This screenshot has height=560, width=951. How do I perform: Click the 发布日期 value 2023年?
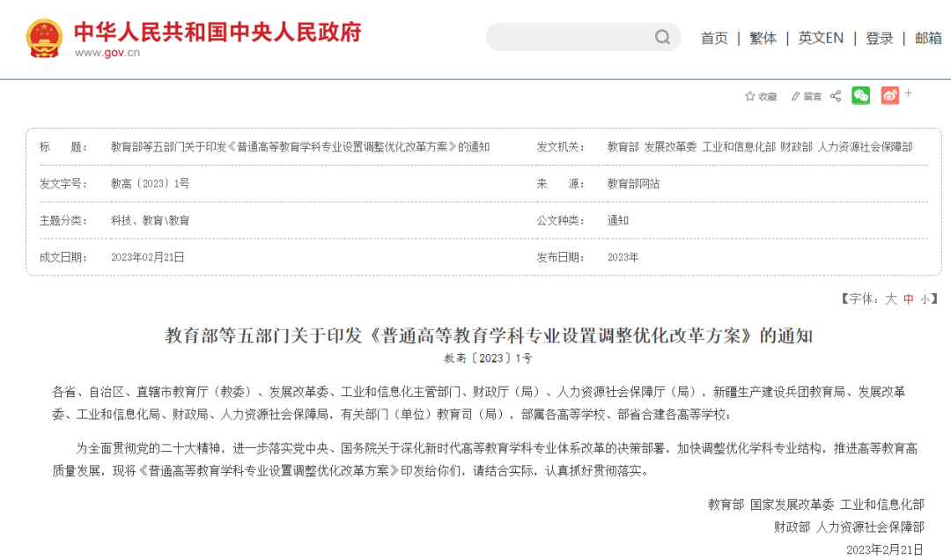click(x=623, y=257)
